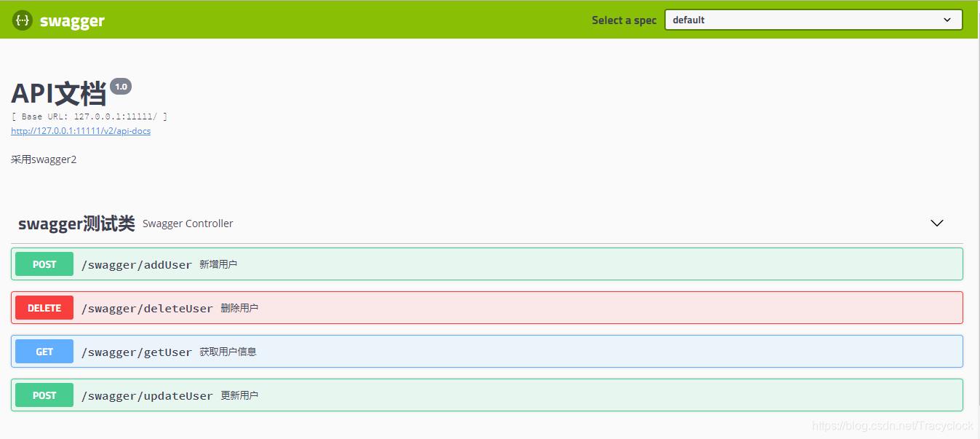Click the 新增用户 summary text

click(x=218, y=264)
